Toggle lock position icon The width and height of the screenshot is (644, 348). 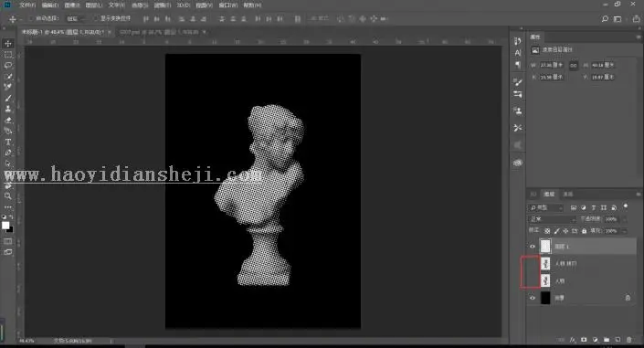(565, 231)
